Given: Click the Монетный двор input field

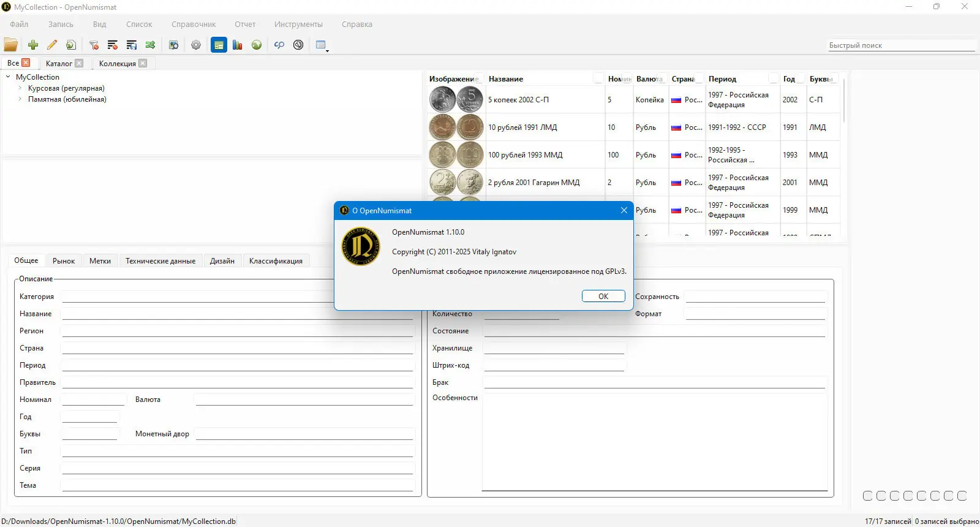Looking at the screenshot, I should pyautogui.click(x=304, y=434).
